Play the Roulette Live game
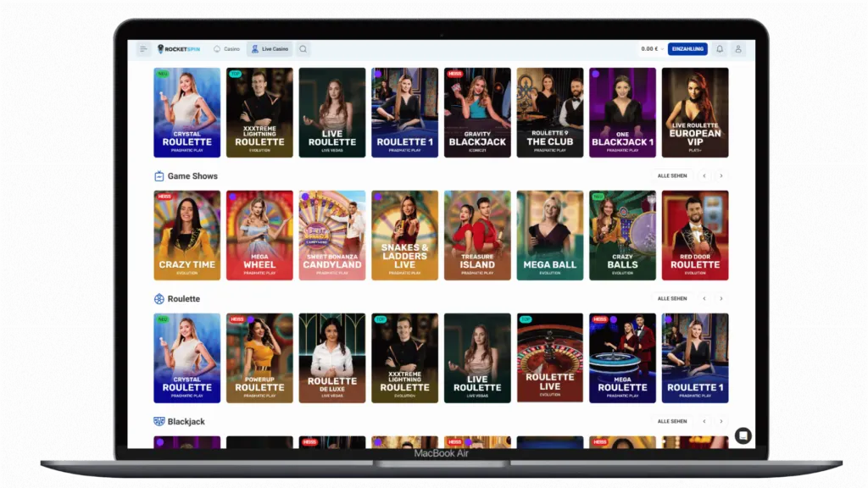The image size is (868, 488). (x=549, y=358)
